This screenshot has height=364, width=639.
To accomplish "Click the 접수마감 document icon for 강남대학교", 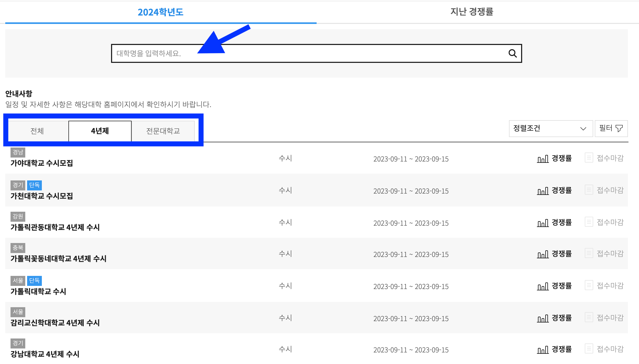I will [x=589, y=350].
